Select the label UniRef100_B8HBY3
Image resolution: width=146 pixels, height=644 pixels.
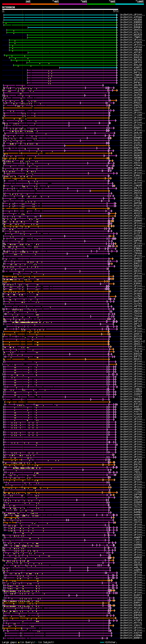131,638
